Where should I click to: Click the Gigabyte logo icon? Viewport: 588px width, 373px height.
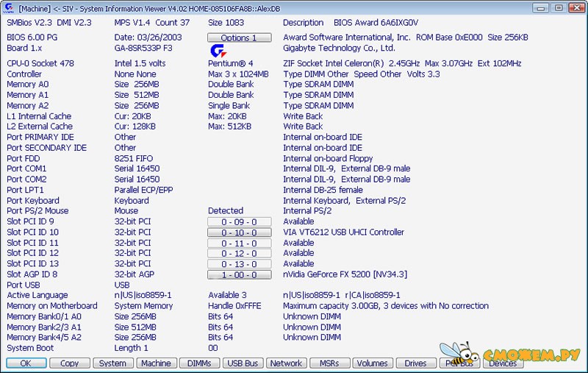(x=218, y=51)
